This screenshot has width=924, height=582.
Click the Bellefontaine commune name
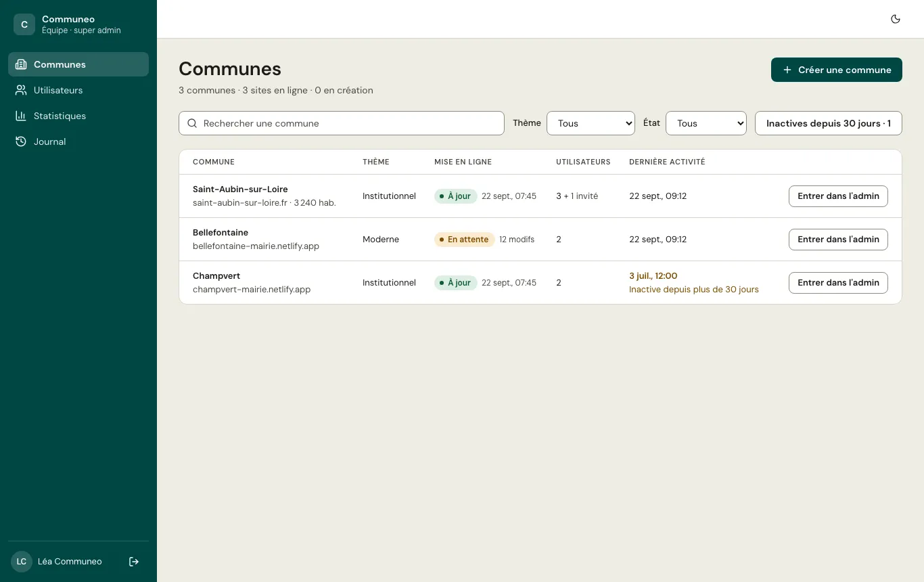tap(221, 233)
